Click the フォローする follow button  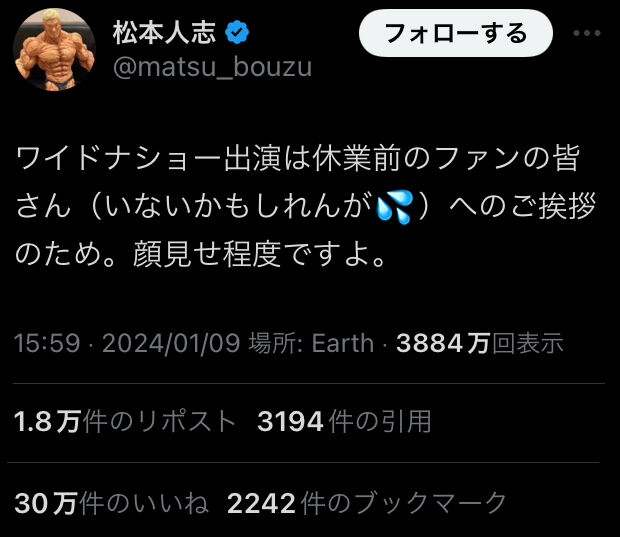coord(456,33)
